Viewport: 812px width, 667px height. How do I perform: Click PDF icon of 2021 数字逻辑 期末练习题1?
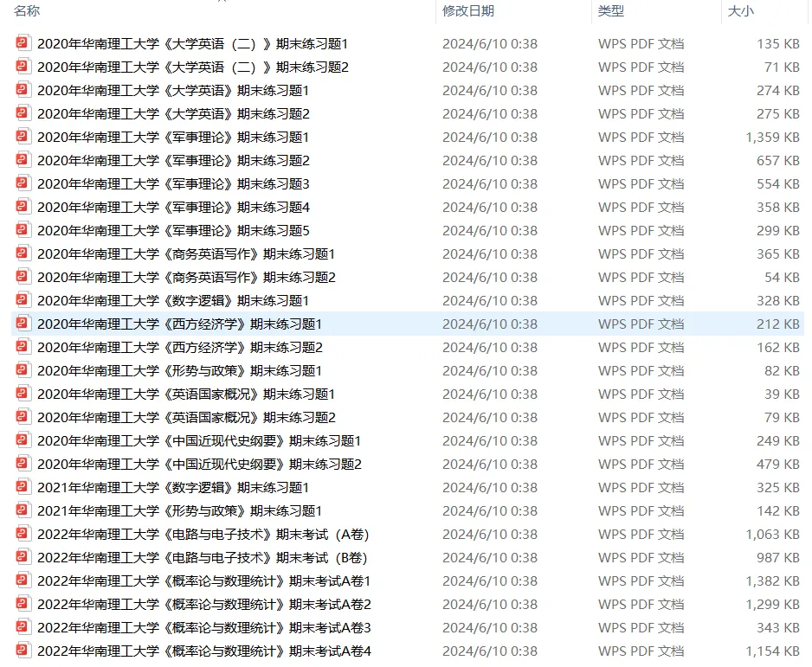point(23,486)
